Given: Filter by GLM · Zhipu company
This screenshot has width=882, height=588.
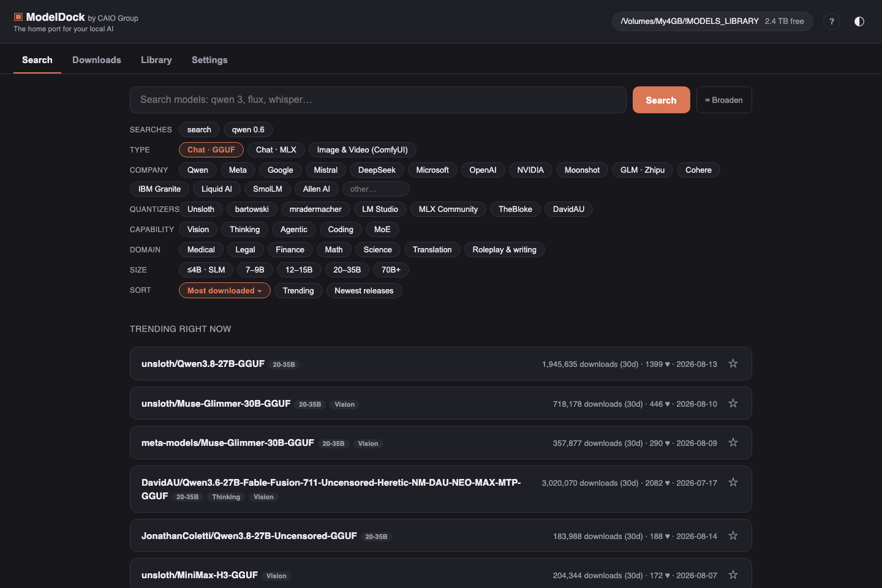Looking at the screenshot, I should pyautogui.click(x=643, y=170).
